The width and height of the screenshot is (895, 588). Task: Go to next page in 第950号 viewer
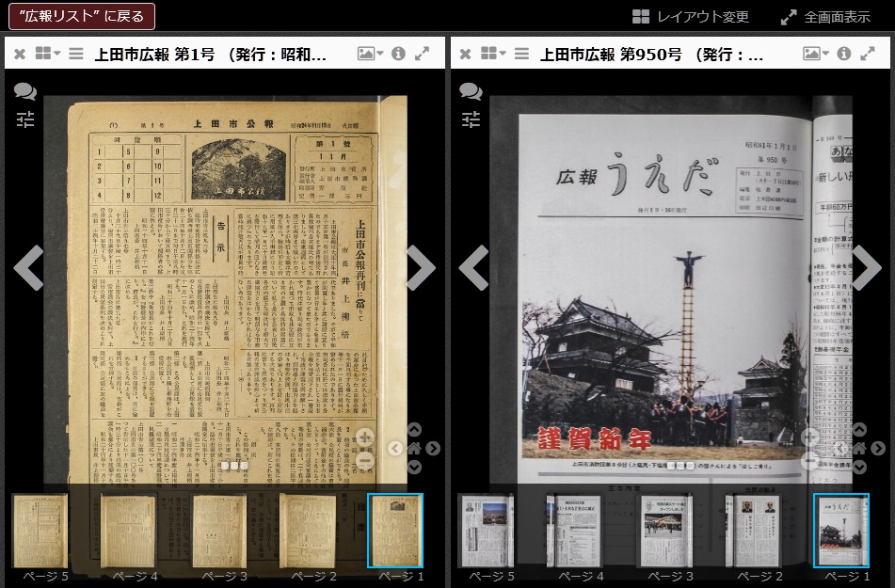(x=867, y=268)
